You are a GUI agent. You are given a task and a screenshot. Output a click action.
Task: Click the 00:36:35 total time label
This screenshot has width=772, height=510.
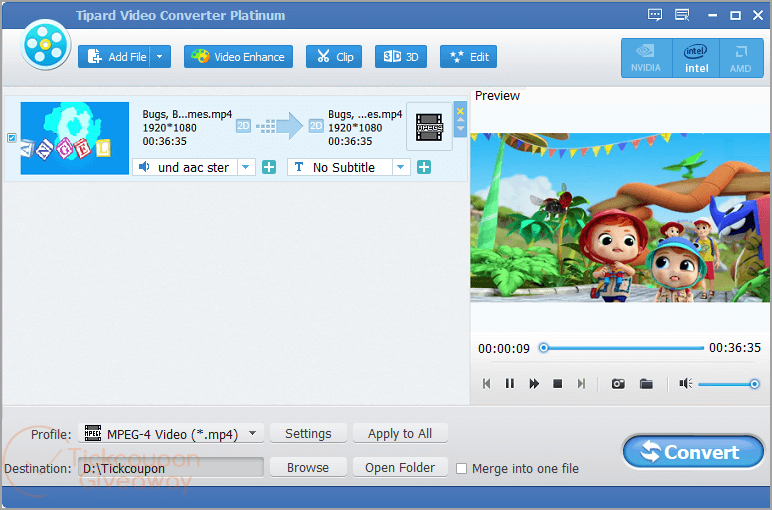(735, 348)
